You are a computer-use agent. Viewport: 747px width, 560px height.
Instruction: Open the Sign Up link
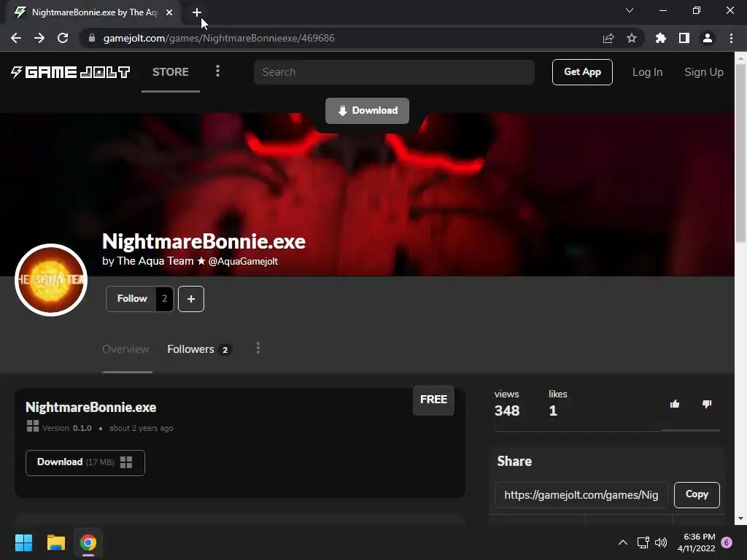pyautogui.click(x=704, y=72)
